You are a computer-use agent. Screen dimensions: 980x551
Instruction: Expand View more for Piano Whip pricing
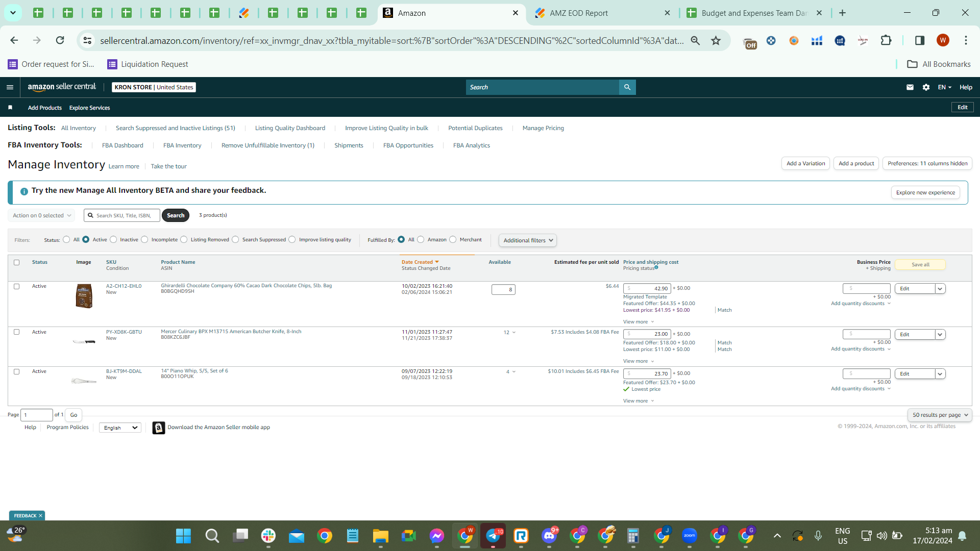pos(639,401)
